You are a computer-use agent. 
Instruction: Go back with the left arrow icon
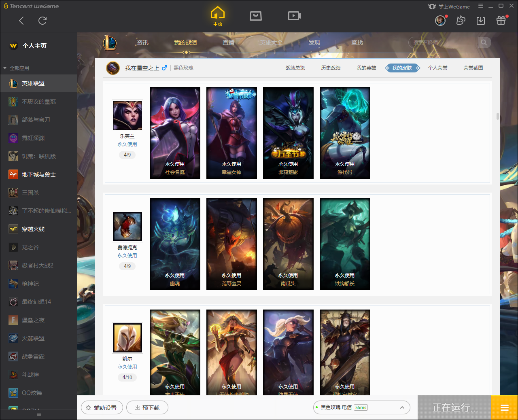[x=21, y=21]
